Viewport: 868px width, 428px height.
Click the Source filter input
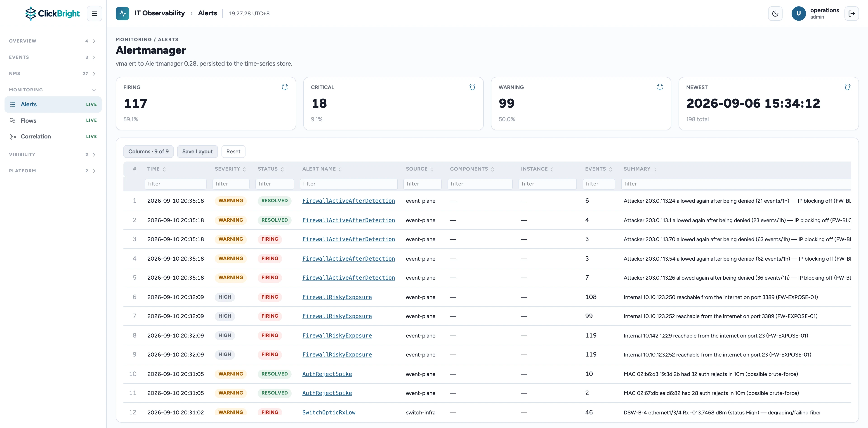(422, 184)
